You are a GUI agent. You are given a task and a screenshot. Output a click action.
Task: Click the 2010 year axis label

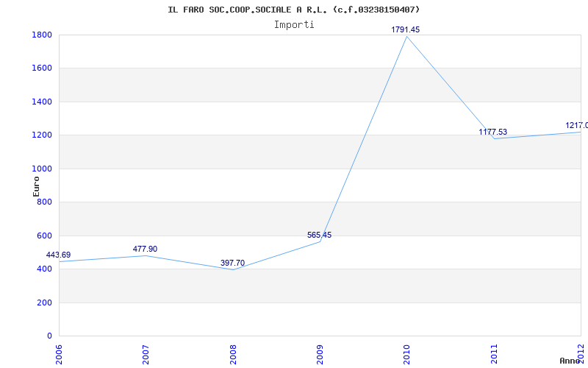[x=407, y=355]
